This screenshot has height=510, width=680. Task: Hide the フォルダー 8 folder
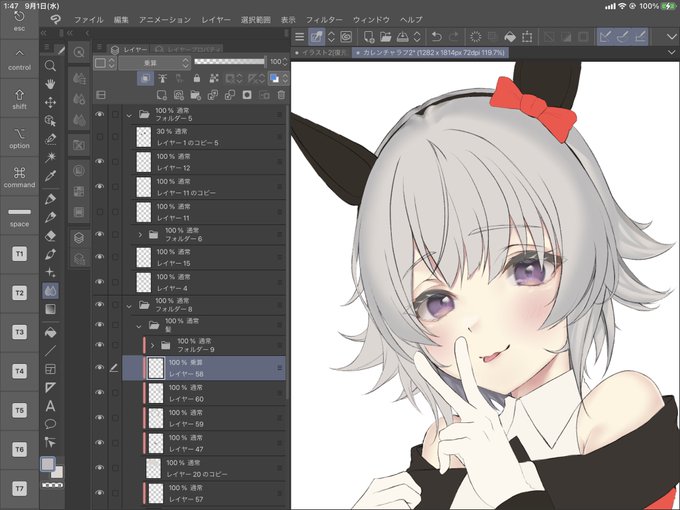pos(100,304)
